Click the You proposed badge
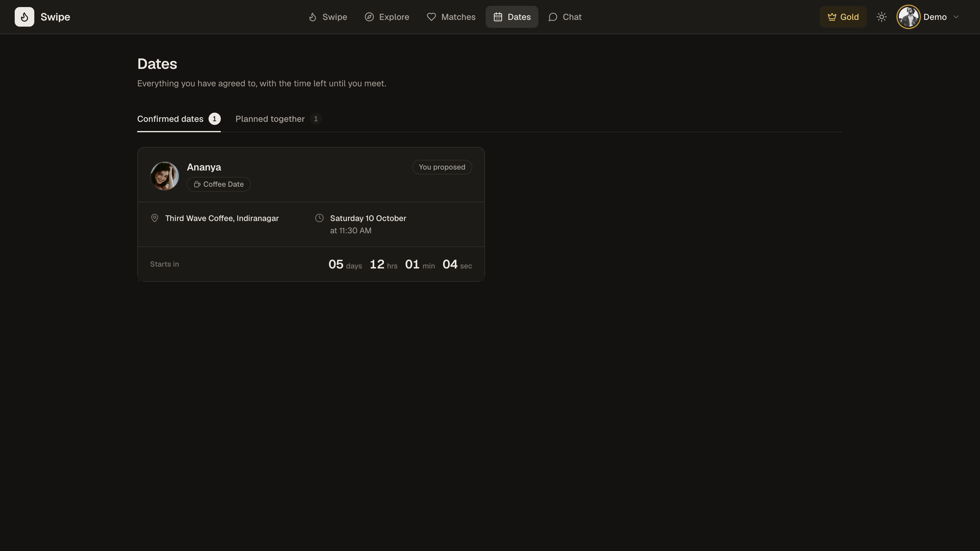This screenshot has height=551, width=980. point(442,167)
